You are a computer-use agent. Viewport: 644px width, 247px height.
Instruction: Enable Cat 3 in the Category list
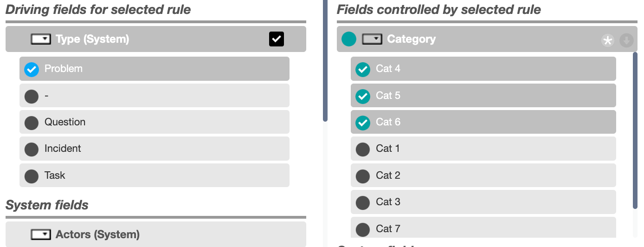[x=483, y=202]
